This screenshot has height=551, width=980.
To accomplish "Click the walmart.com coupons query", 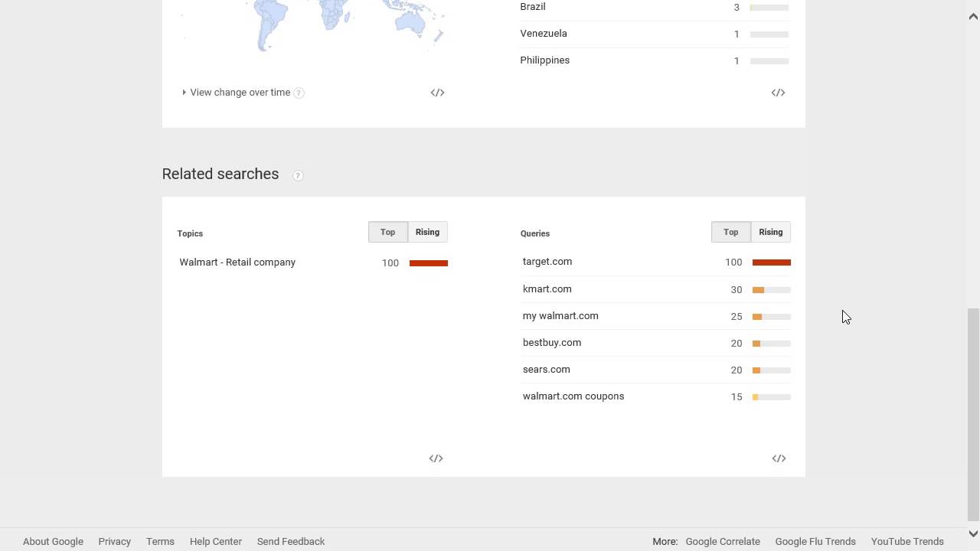I will point(573,396).
